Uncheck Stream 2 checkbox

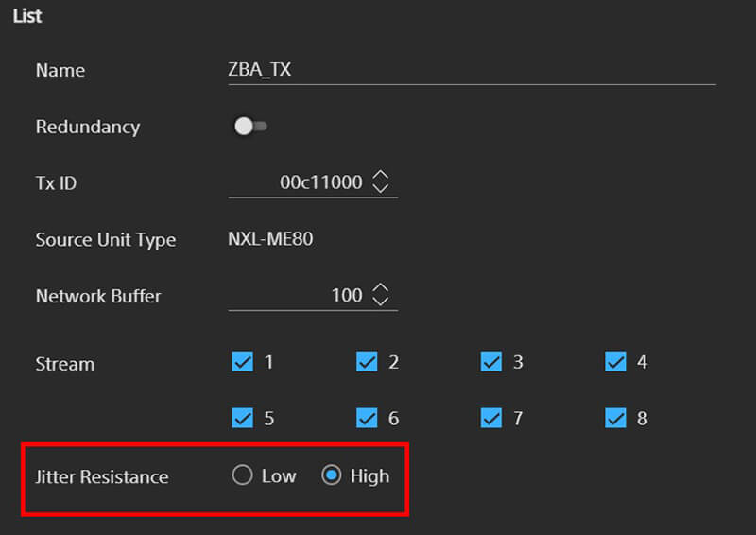pos(368,361)
